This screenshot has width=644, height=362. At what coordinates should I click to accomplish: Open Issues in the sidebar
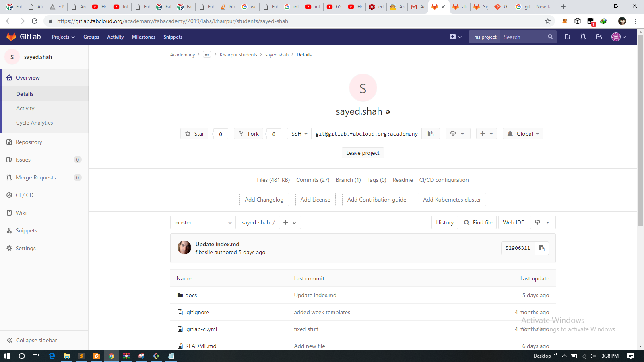44,160
